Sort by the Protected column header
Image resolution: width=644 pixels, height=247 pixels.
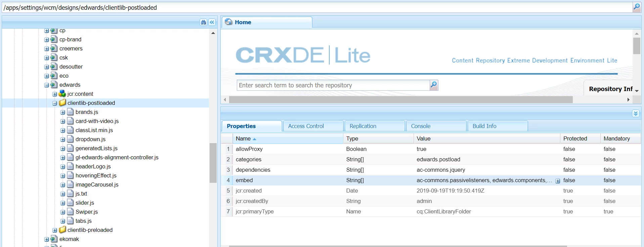tap(581, 138)
